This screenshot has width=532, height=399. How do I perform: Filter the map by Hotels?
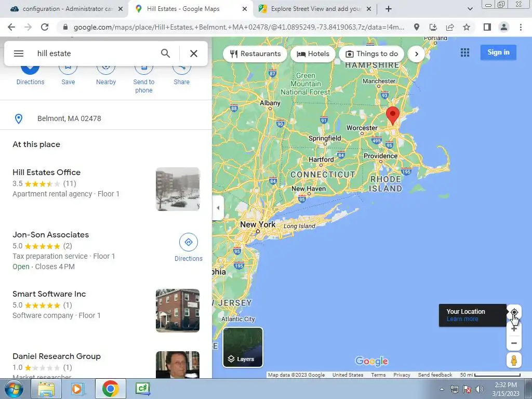(x=313, y=54)
